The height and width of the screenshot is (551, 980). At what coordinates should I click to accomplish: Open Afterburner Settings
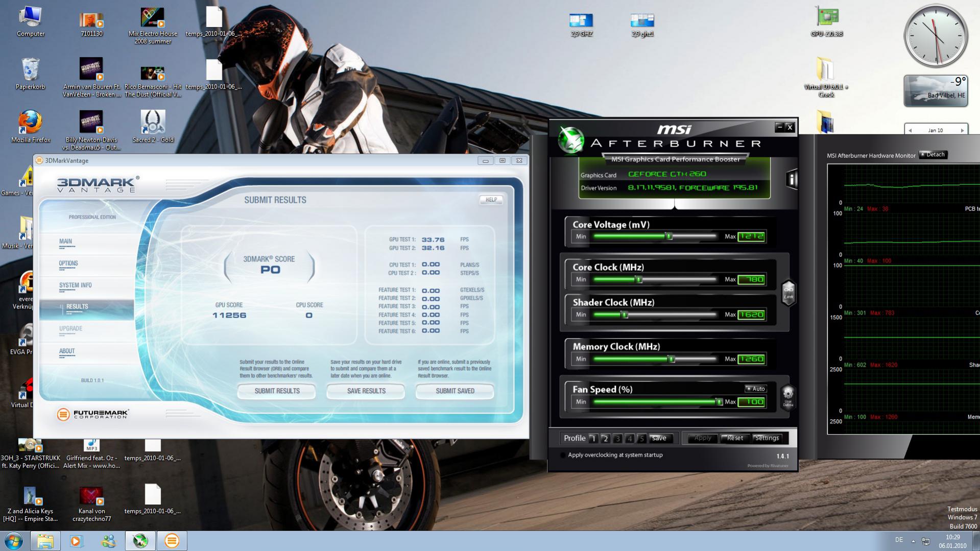(767, 438)
